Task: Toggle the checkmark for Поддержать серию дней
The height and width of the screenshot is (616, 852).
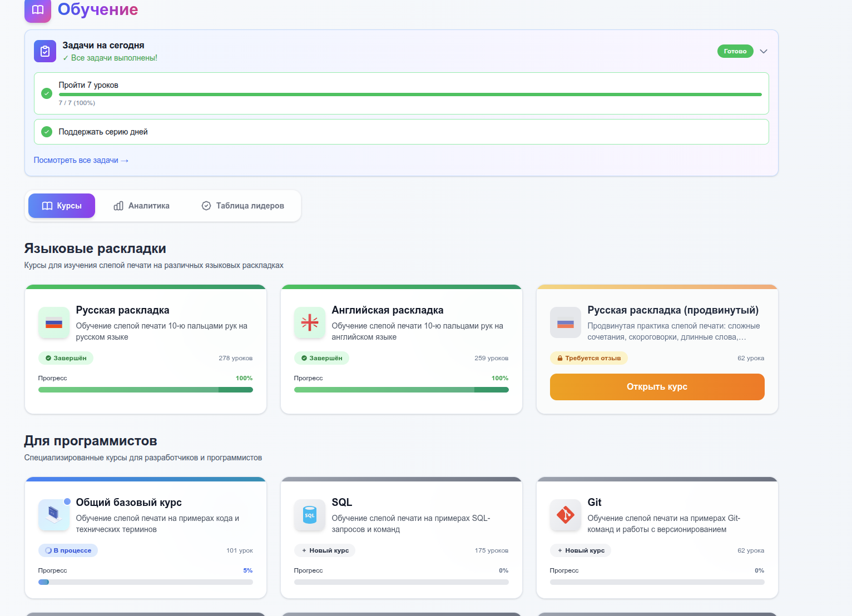Action: [x=47, y=132]
